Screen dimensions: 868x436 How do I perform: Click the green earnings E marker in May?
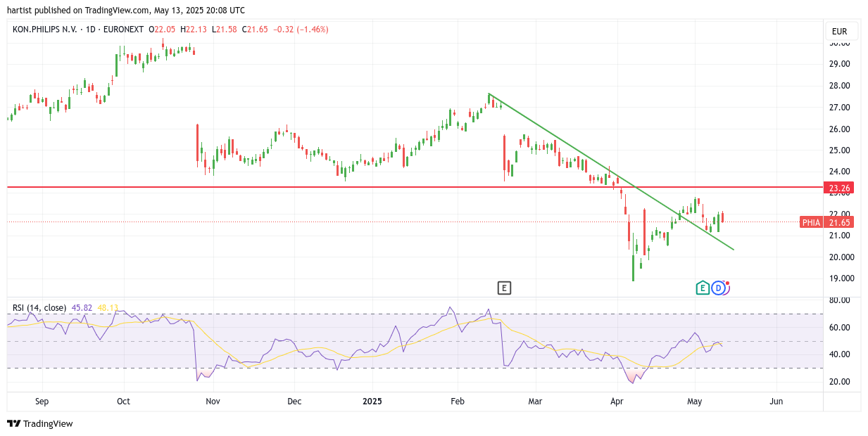(x=703, y=288)
